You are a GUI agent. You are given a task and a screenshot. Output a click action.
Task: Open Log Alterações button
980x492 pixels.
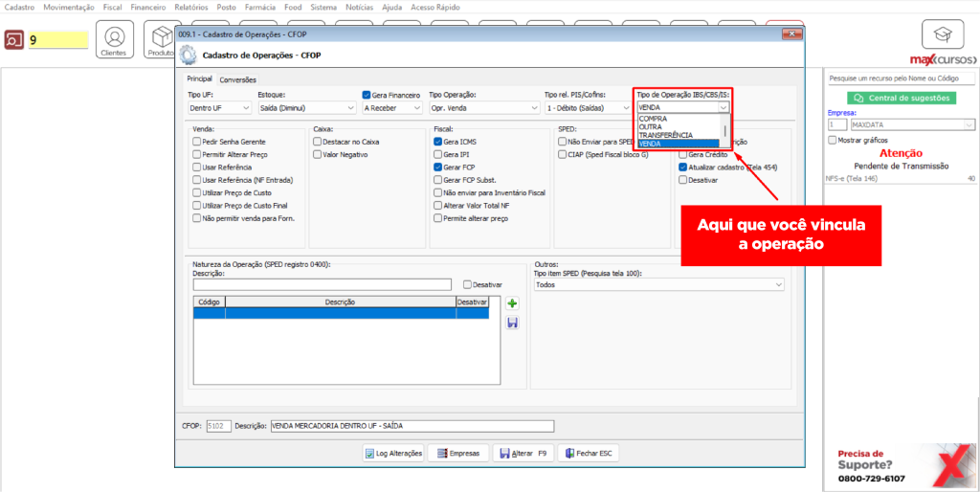393,453
